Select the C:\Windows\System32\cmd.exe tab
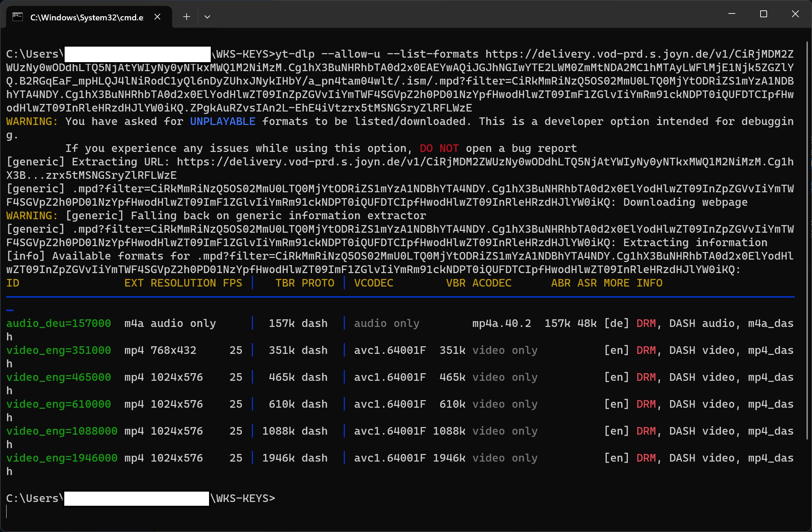Image resolution: width=812 pixels, height=532 pixels. tap(86, 17)
